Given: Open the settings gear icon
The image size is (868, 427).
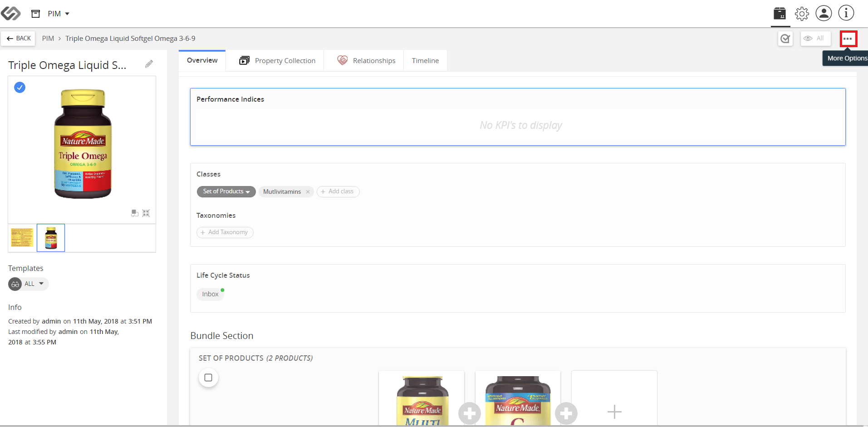Looking at the screenshot, I should (x=802, y=14).
